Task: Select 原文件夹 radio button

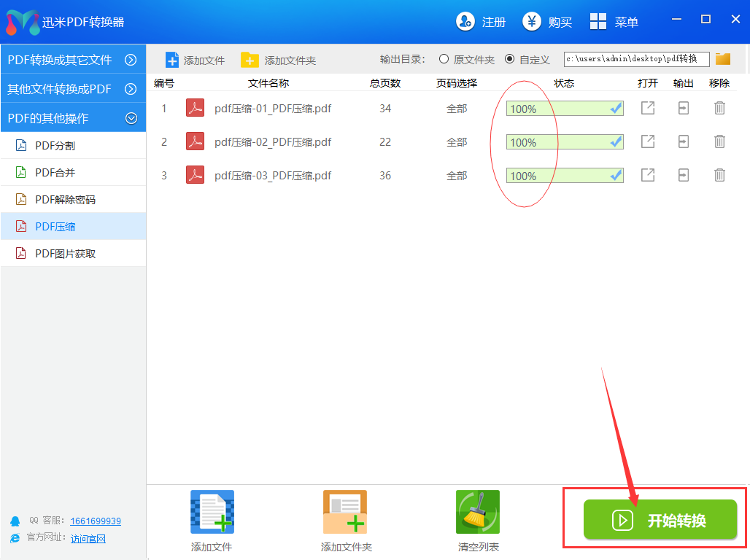Action: [444, 59]
